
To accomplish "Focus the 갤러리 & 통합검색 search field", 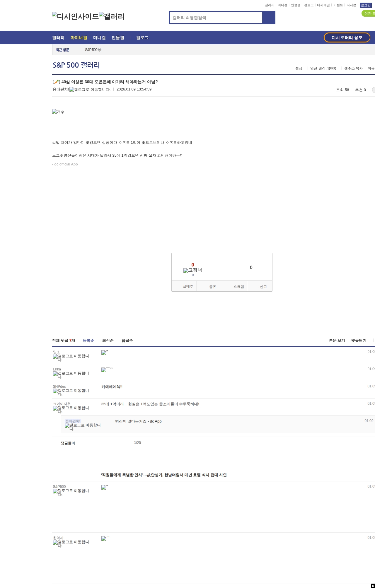I will (x=216, y=18).
